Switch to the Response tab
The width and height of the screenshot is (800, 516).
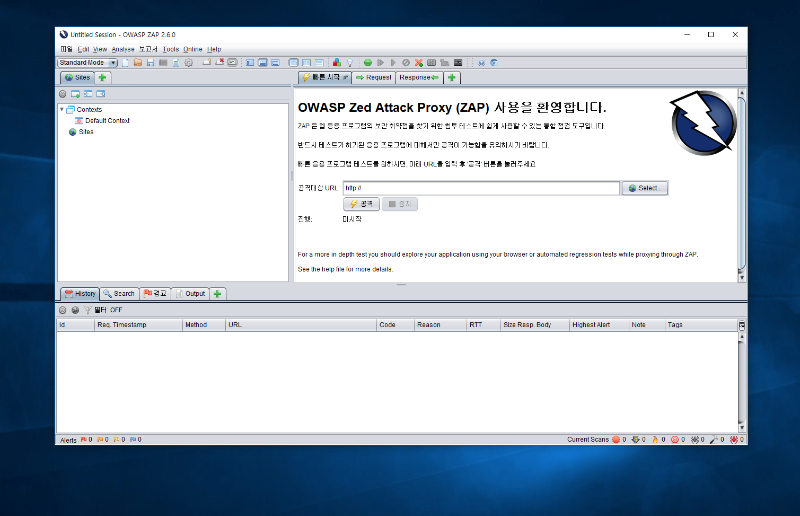pyautogui.click(x=419, y=78)
